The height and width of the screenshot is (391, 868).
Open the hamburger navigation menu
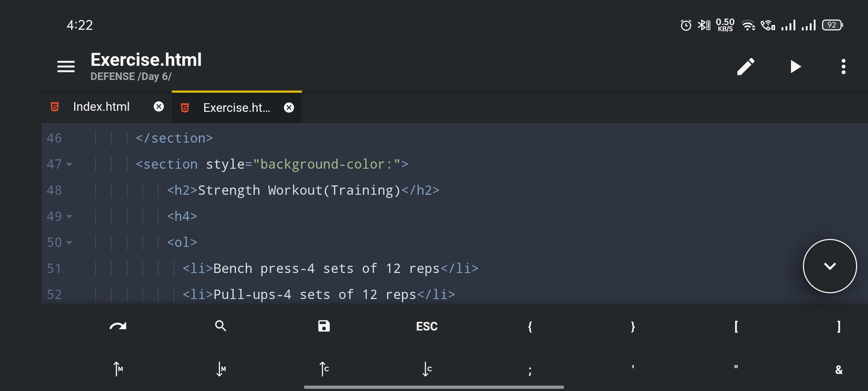[66, 67]
